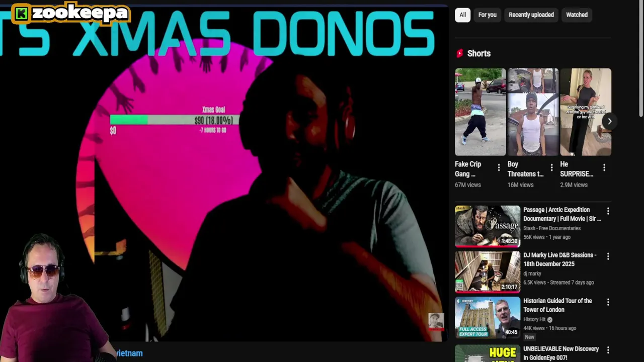
Task: Select the For you filter chip
Action: [487, 15]
